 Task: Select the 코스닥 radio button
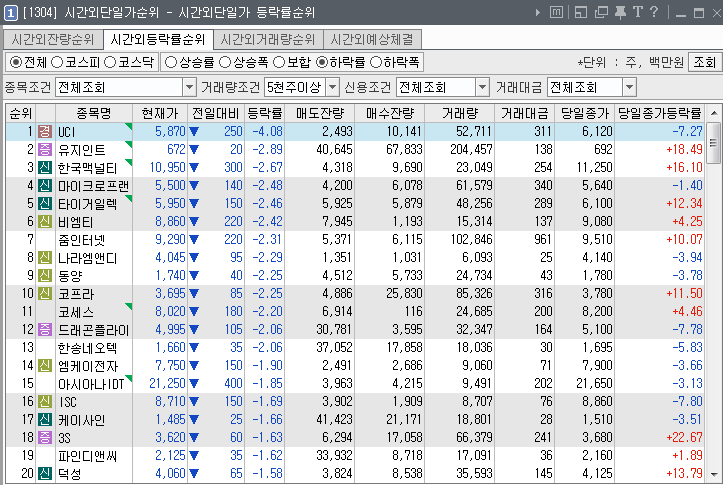tap(110, 62)
